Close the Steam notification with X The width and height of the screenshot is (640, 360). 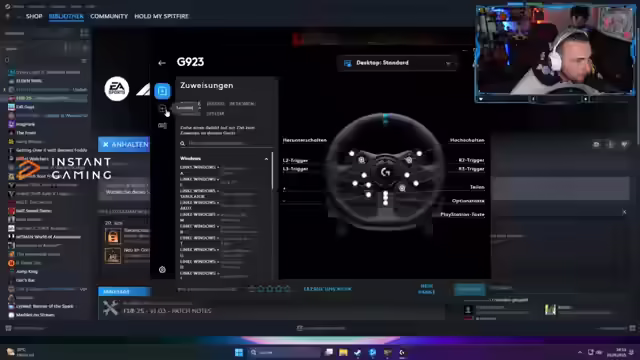(x=624, y=212)
